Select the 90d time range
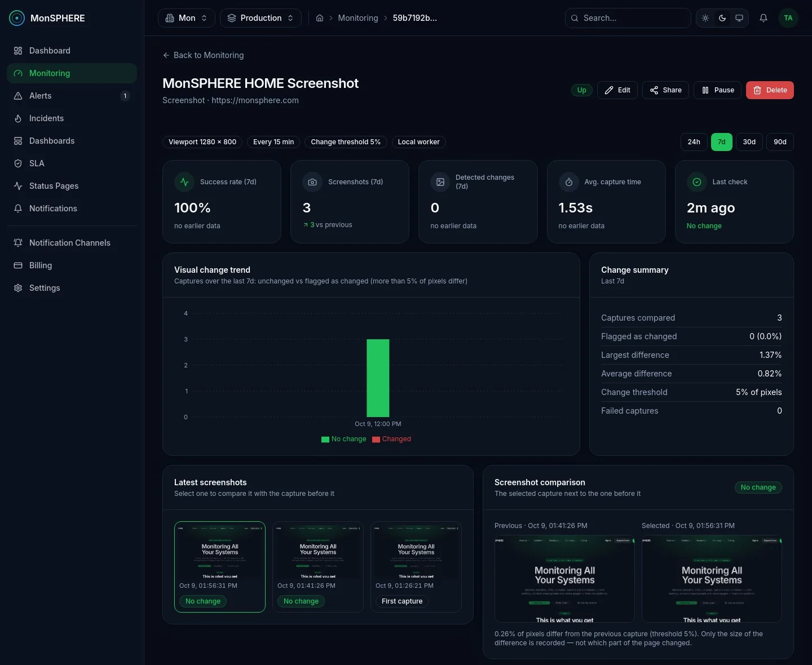 [780, 142]
